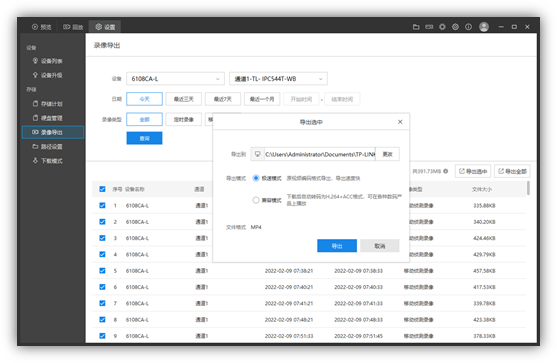Screen dimensions: 557x363
Task: Select the 最近三天 date filter
Action: tap(184, 99)
